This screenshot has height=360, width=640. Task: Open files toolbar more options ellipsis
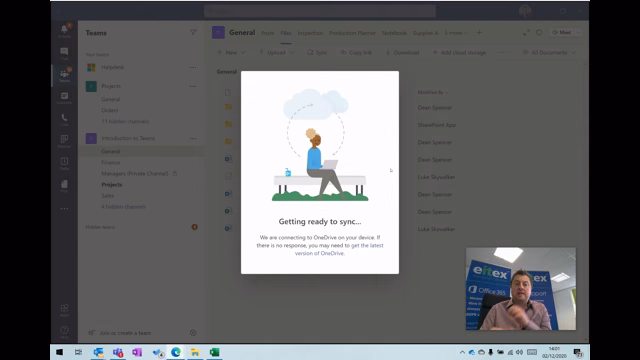[501, 53]
